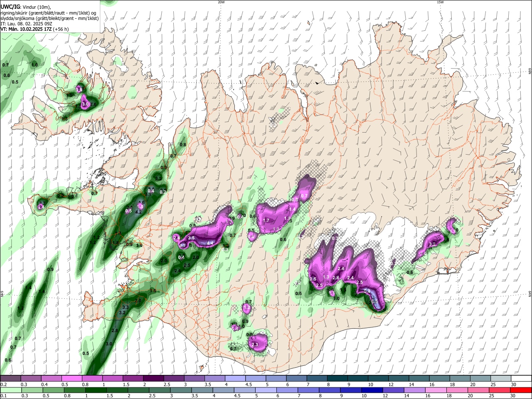Click the 'slydda/snjókoma (grátt/bleikt/grænt' description line
This screenshot has width=532, height=399.
pos(49,18)
